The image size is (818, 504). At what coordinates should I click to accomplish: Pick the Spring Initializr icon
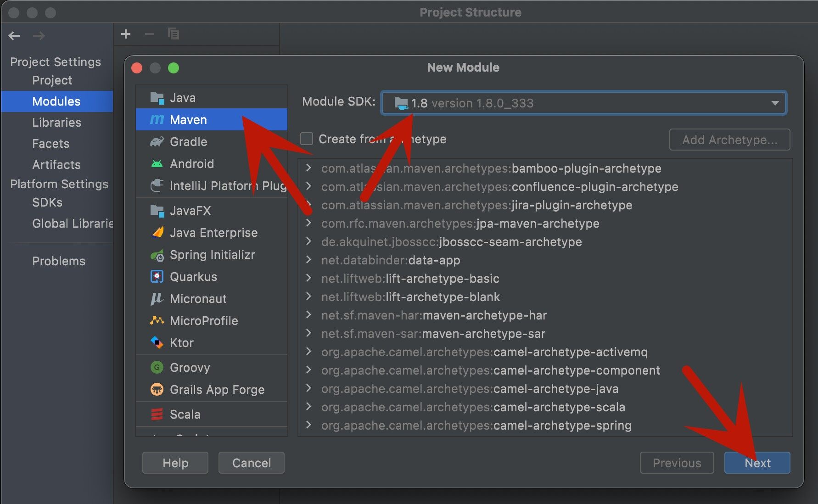[157, 255]
